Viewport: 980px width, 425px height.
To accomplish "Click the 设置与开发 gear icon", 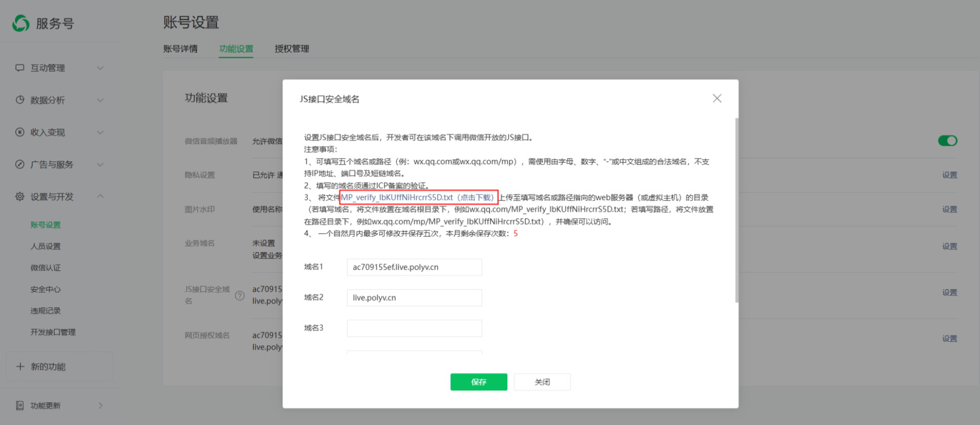I will point(20,196).
